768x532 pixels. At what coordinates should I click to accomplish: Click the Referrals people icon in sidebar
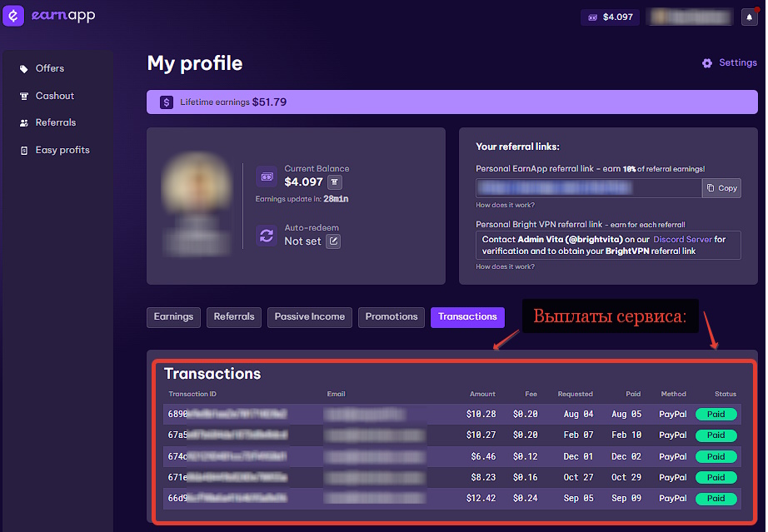pyautogui.click(x=23, y=123)
